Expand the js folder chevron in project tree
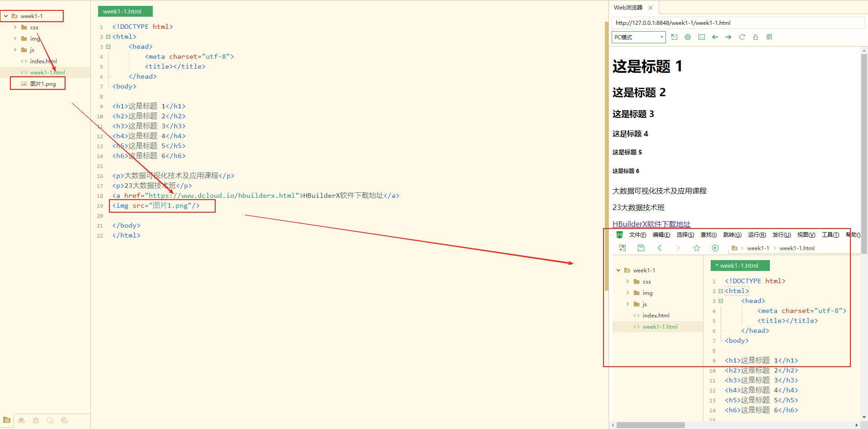 tap(15, 50)
